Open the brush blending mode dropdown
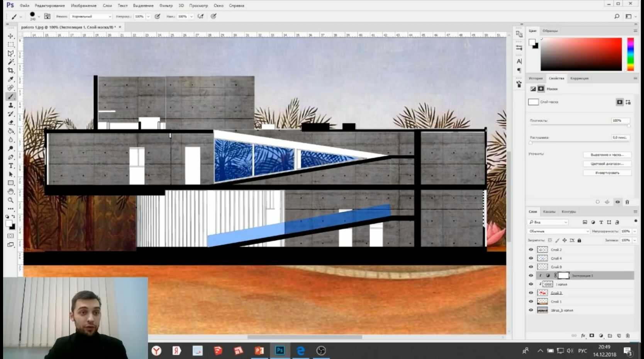The width and height of the screenshot is (644, 359). click(x=91, y=17)
